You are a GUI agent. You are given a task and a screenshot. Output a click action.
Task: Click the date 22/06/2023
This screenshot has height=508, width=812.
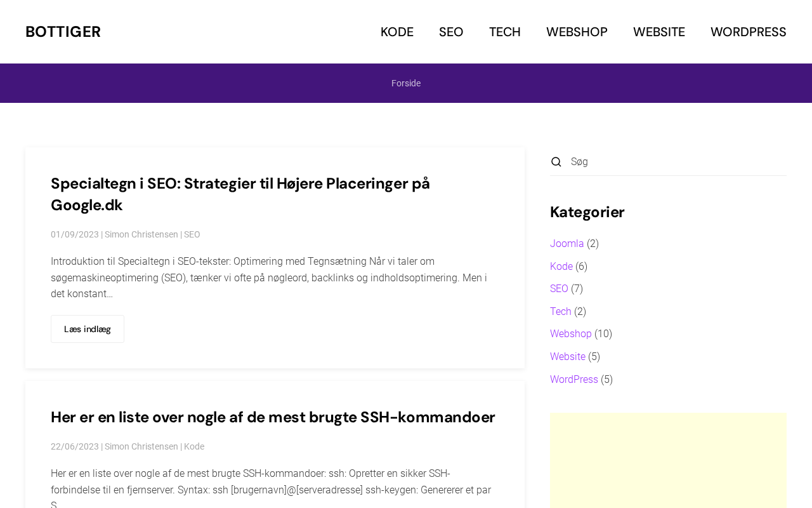point(75,446)
